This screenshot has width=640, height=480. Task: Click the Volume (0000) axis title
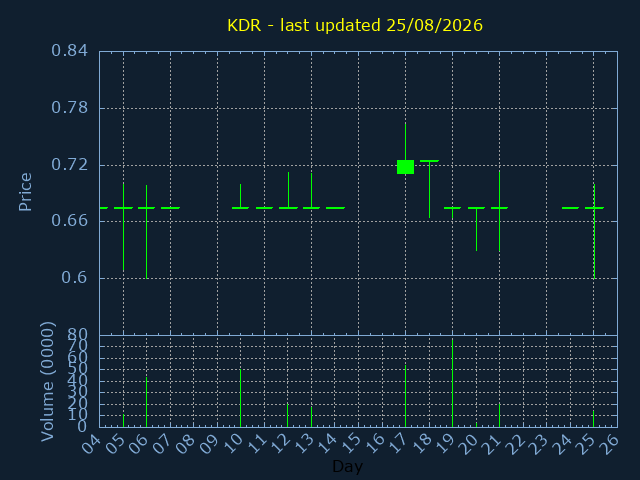(48, 382)
